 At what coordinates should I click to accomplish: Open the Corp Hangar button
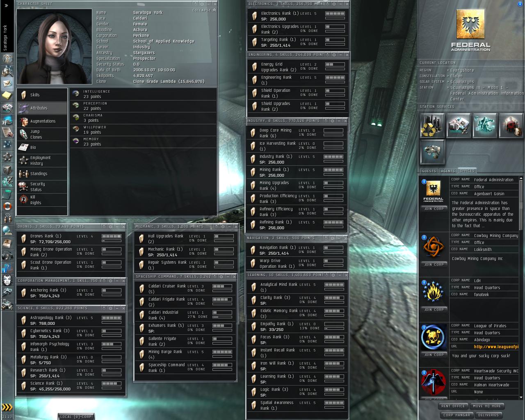(457, 415)
